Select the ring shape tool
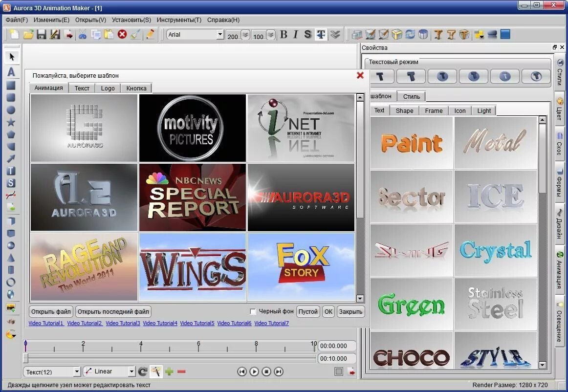568x392 pixels. coord(11,282)
